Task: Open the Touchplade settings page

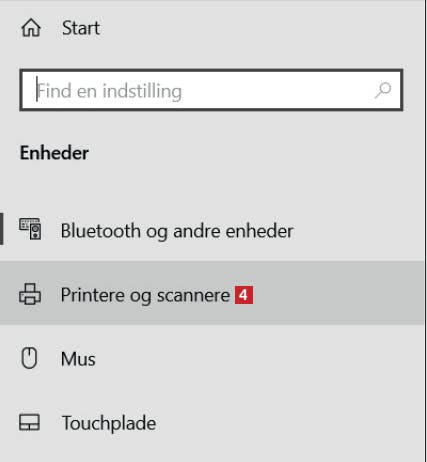Action: pos(109,423)
